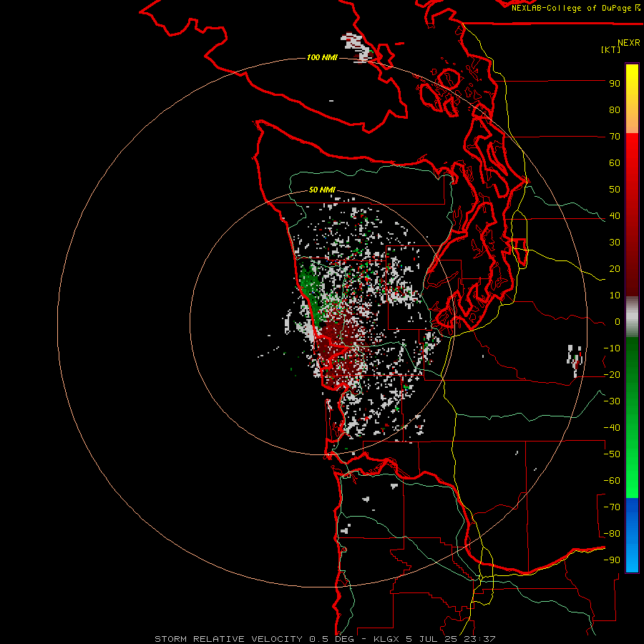The height and width of the screenshot is (644, 644).
Task: Pick the green inbound segment of the color bar
Action: click(632, 417)
